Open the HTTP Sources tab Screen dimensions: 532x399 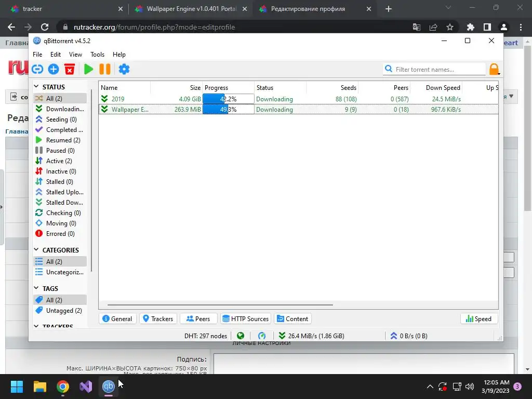click(246, 318)
